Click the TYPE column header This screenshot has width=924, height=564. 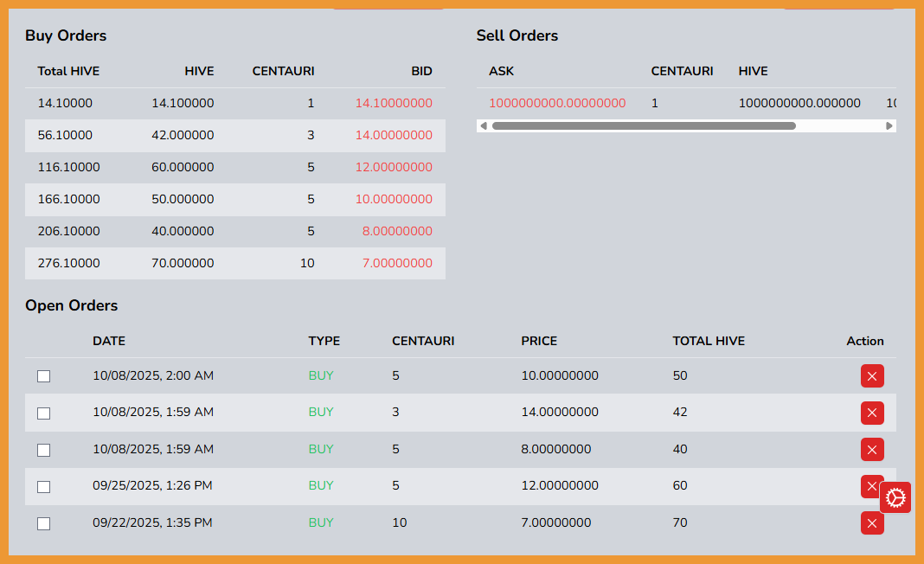(x=324, y=341)
